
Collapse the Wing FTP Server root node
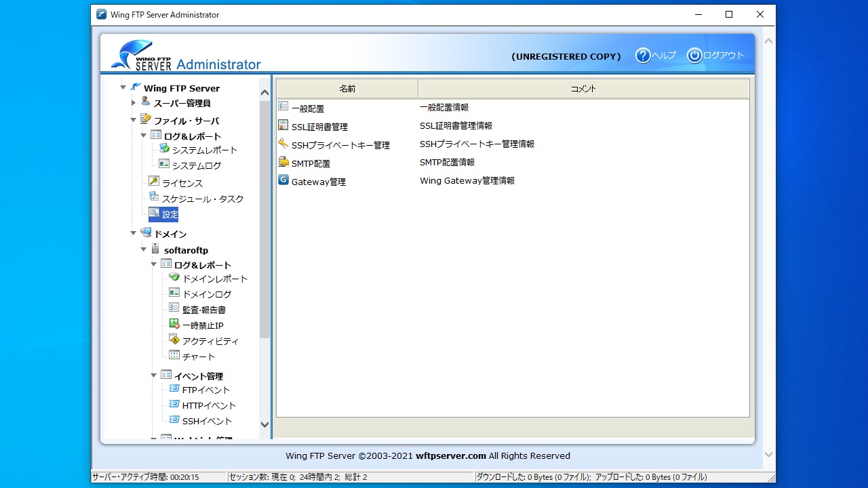[x=123, y=87]
